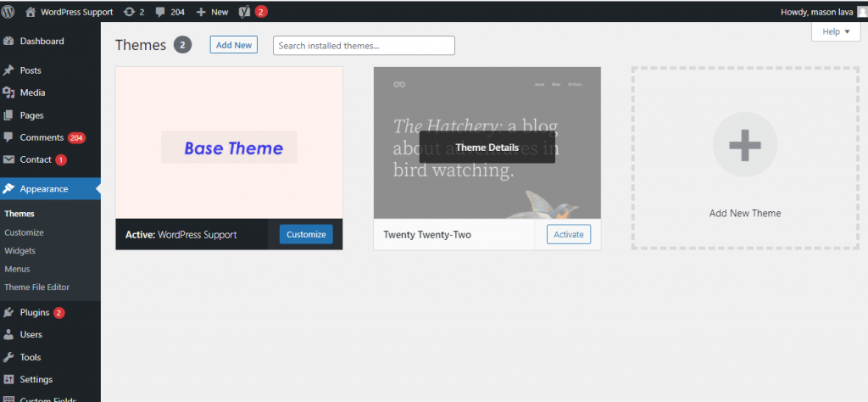
Task: Click the Comments speech bubble sidebar icon
Action: point(8,137)
